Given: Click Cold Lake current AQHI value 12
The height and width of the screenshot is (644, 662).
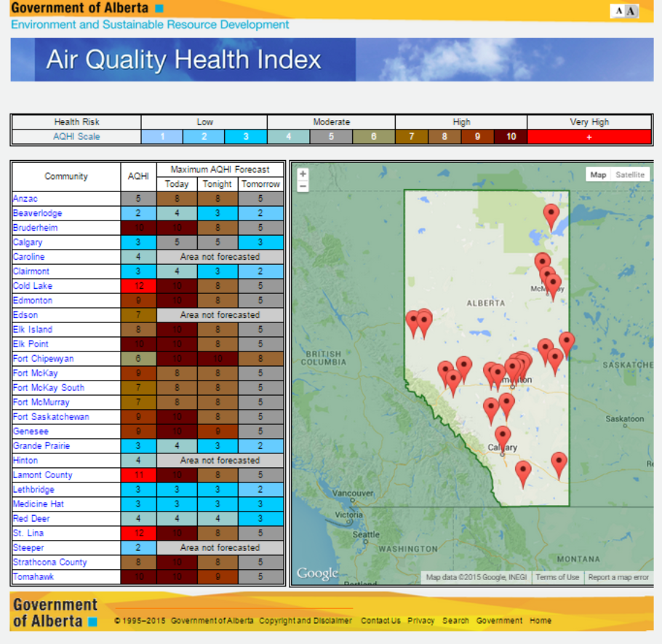Looking at the screenshot, I should click(138, 286).
